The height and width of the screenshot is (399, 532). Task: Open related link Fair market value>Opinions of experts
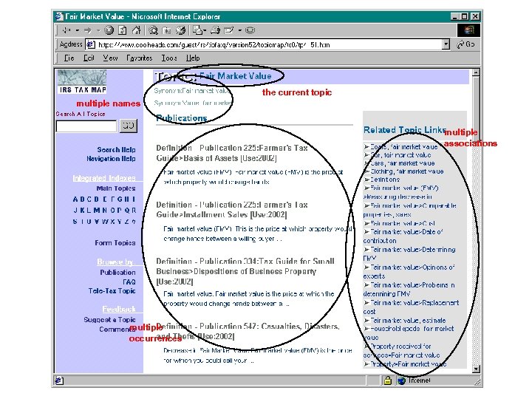pyautogui.click(x=409, y=271)
